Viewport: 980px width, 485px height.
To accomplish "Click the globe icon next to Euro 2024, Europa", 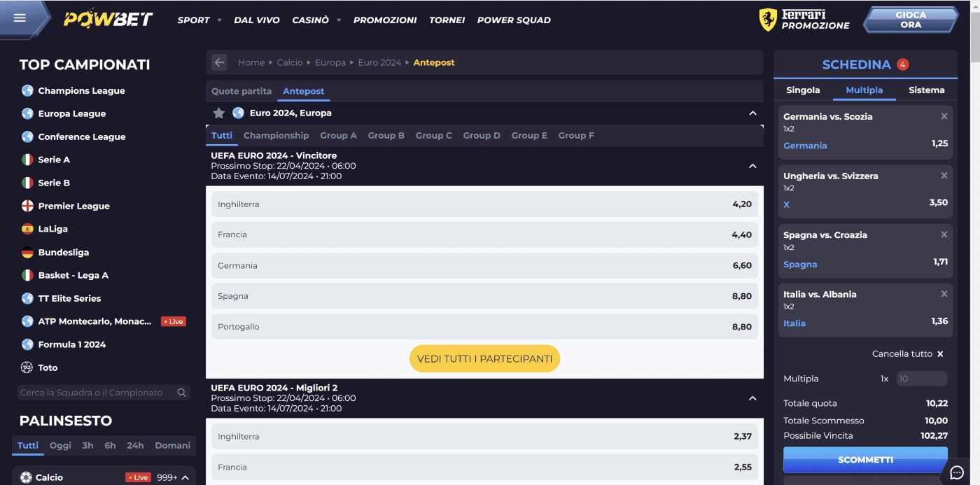I will (238, 113).
